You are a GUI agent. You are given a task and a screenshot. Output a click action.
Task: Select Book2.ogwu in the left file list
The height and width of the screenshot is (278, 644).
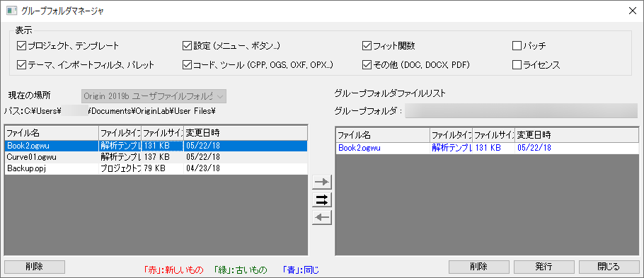pos(156,146)
